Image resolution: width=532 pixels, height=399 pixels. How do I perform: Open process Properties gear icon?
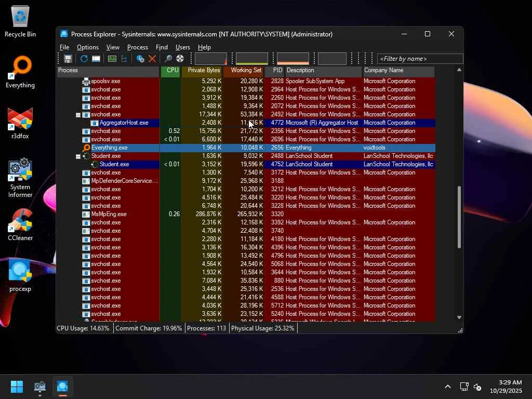pos(140,59)
